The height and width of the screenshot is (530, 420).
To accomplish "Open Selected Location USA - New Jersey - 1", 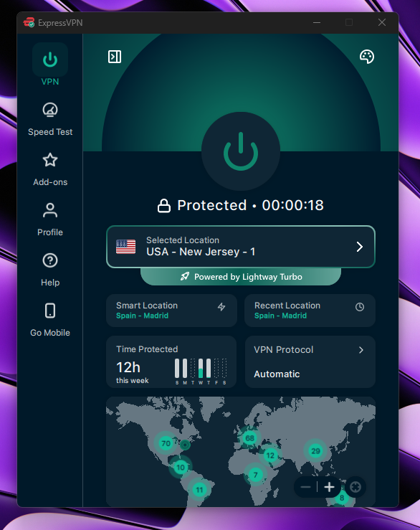I will click(241, 247).
